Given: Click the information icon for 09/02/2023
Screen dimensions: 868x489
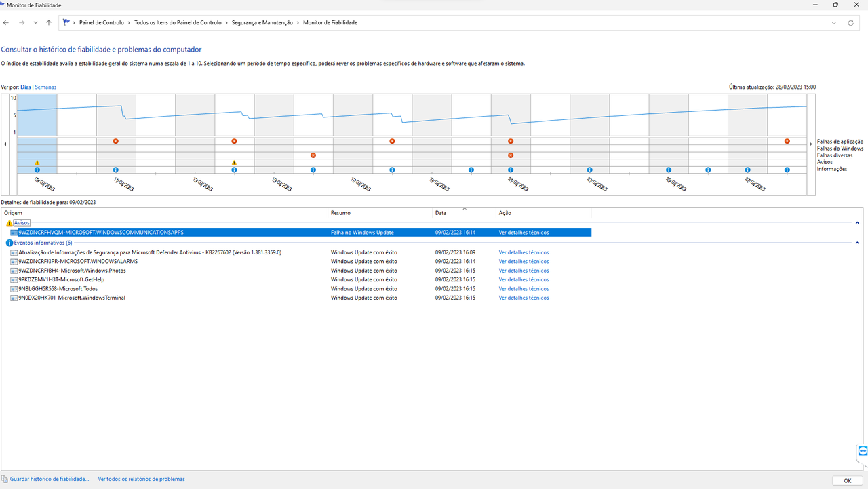Looking at the screenshot, I should (x=37, y=170).
